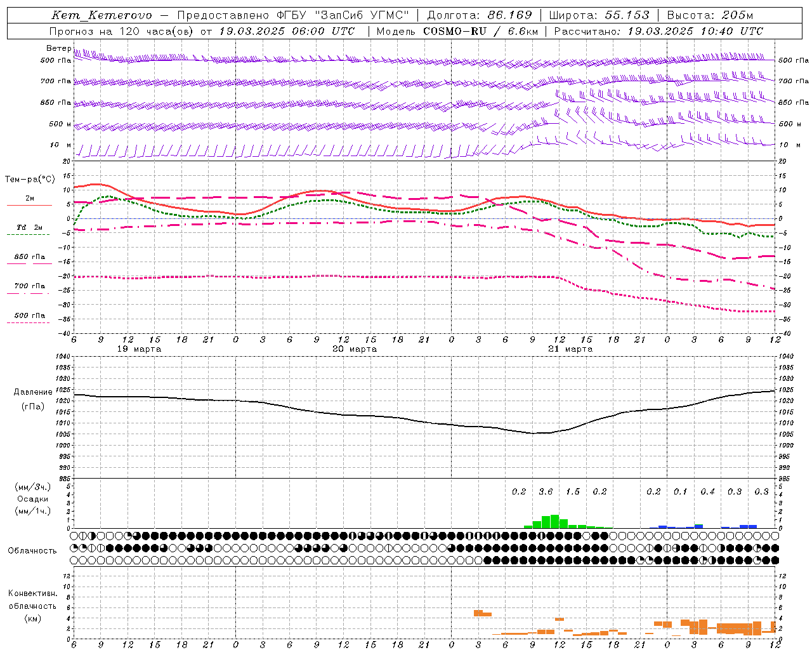Select the Рассчитано: 19.03.2025 10:40 UTC text

[x=658, y=31]
